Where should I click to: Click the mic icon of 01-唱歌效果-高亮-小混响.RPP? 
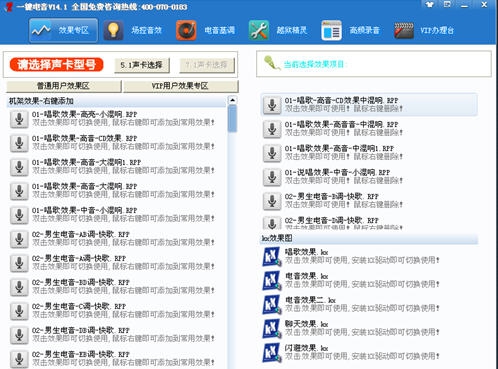click(19, 119)
